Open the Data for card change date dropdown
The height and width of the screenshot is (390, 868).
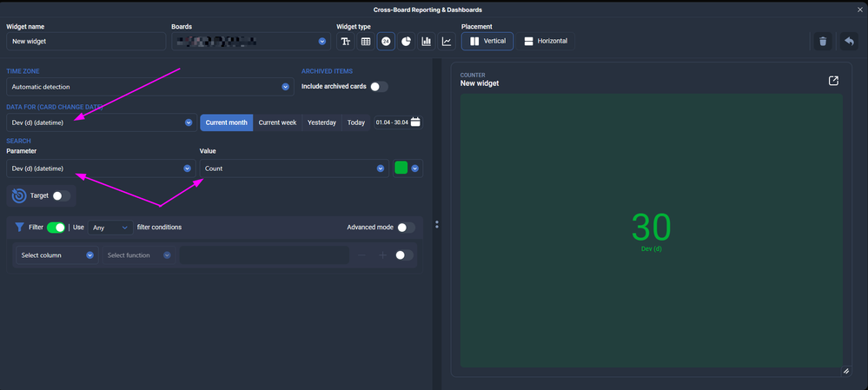(102, 122)
